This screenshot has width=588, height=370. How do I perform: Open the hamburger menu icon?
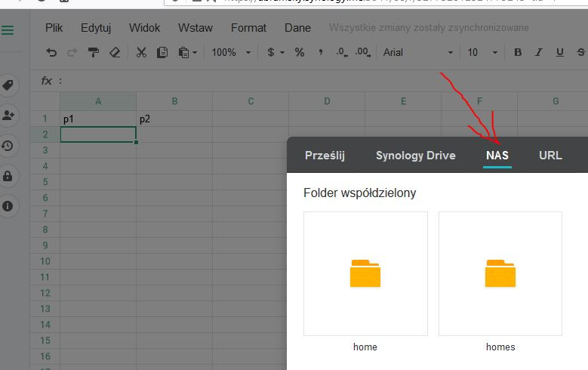tap(8, 31)
